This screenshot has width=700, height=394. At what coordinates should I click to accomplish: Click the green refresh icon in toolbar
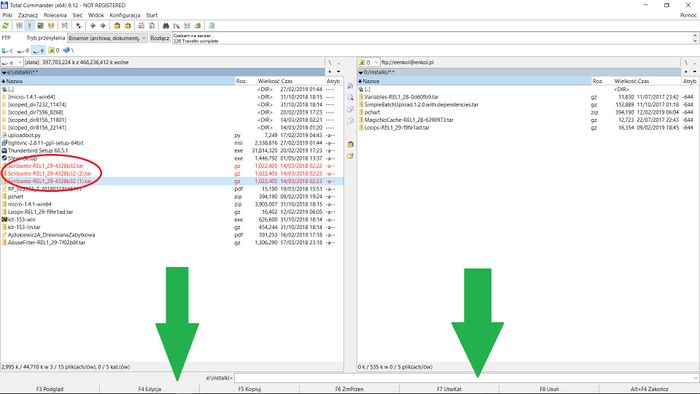point(5,26)
